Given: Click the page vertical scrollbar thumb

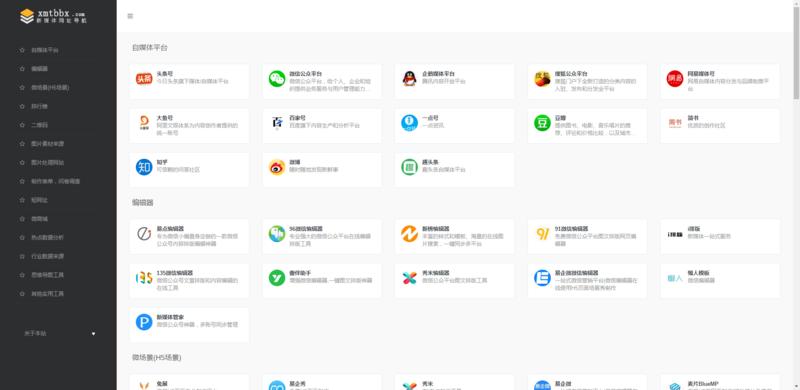Looking at the screenshot, I should 796,54.
